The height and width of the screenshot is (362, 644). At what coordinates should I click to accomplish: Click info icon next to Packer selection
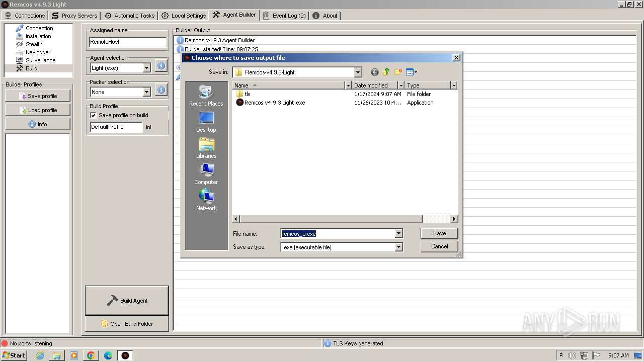coord(161,90)
